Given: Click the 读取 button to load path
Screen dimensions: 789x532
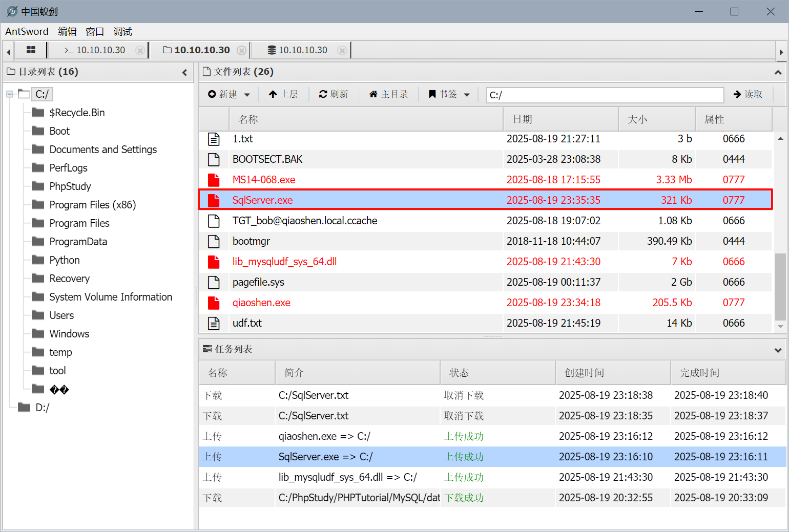Looking at the screenshot, I should tap(748, 94).
